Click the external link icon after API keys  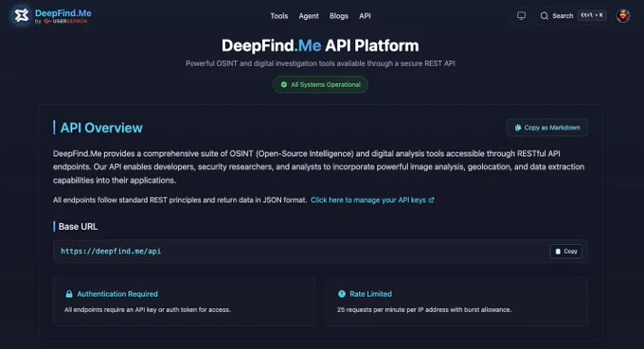point(431,200)
